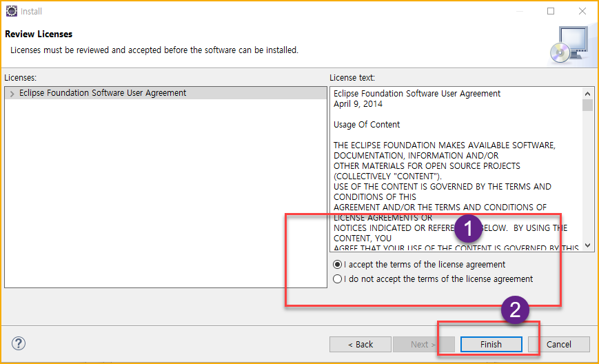Click the "Licenses:" label

[21, 77]
